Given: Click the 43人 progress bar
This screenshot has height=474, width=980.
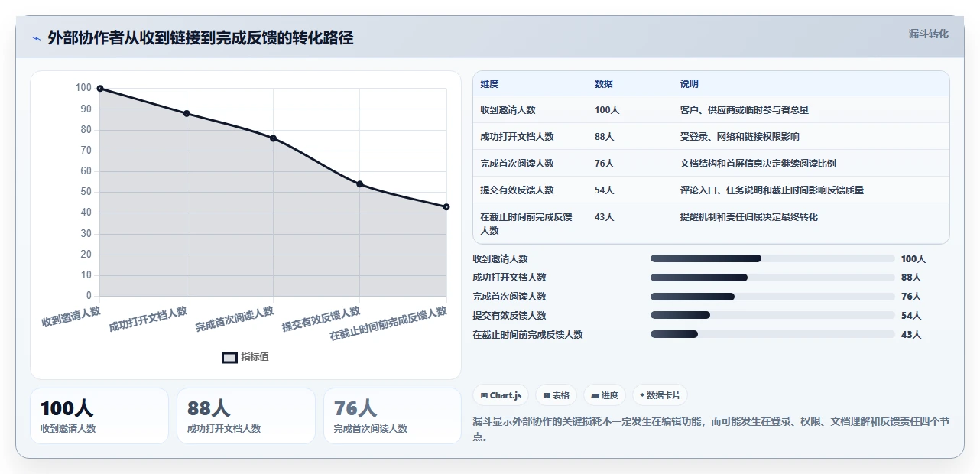Looking at the screenshot, I should click(x=772, y=334).
